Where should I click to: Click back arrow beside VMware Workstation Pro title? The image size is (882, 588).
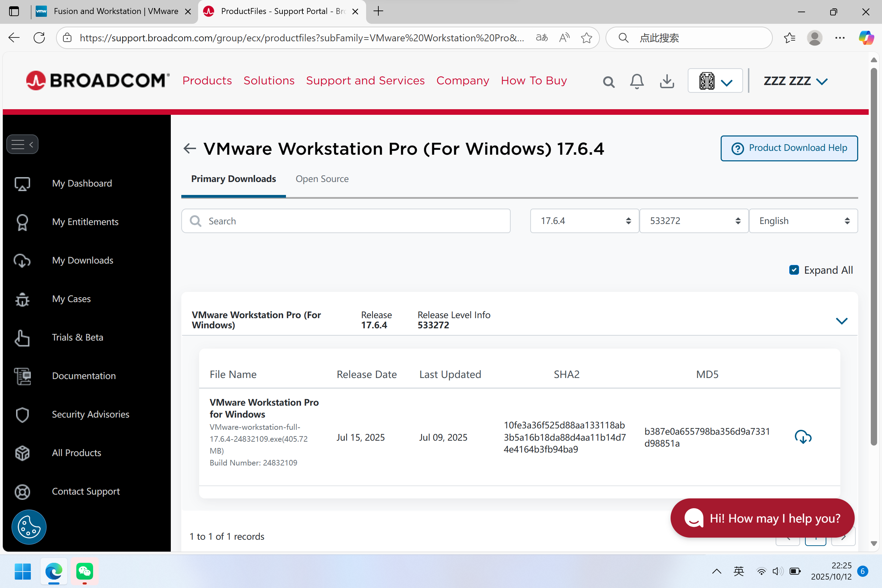pyautogui.click(x=190, y=148)
